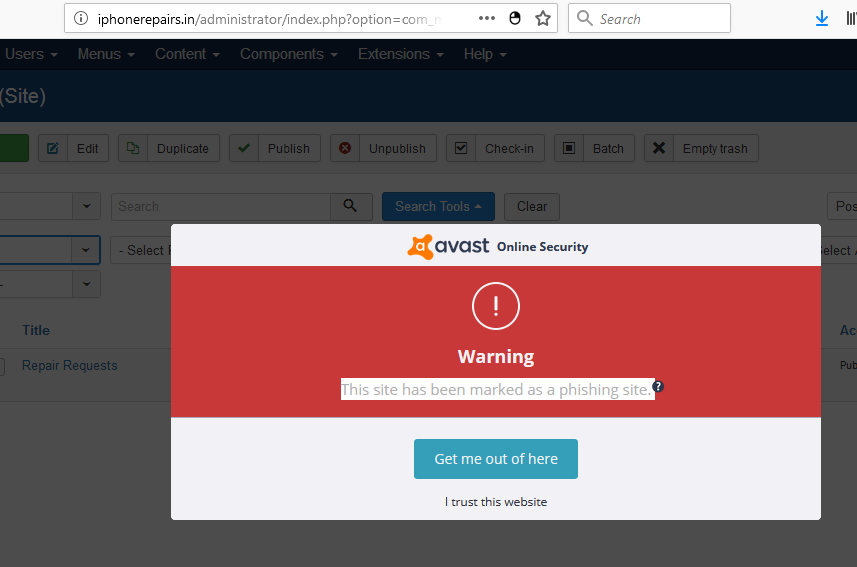857x567 pixels.
Task: Open the Extensions menu
Action: [x=401, y=54]
